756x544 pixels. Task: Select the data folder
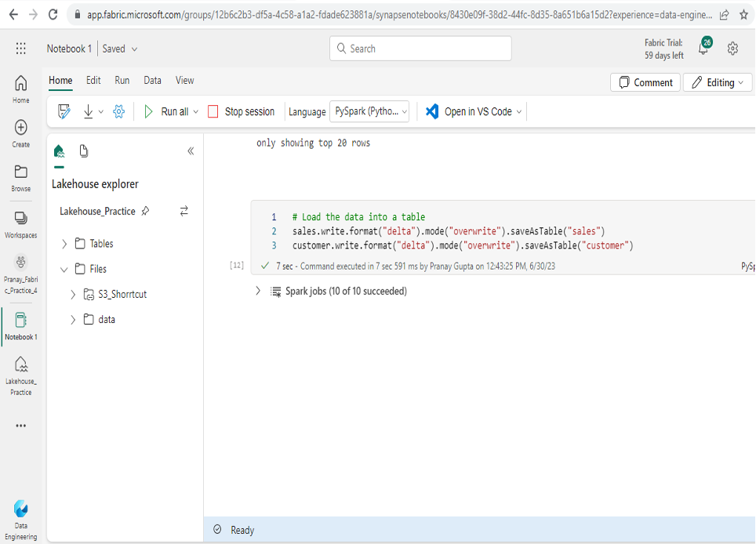pos(107,320)
